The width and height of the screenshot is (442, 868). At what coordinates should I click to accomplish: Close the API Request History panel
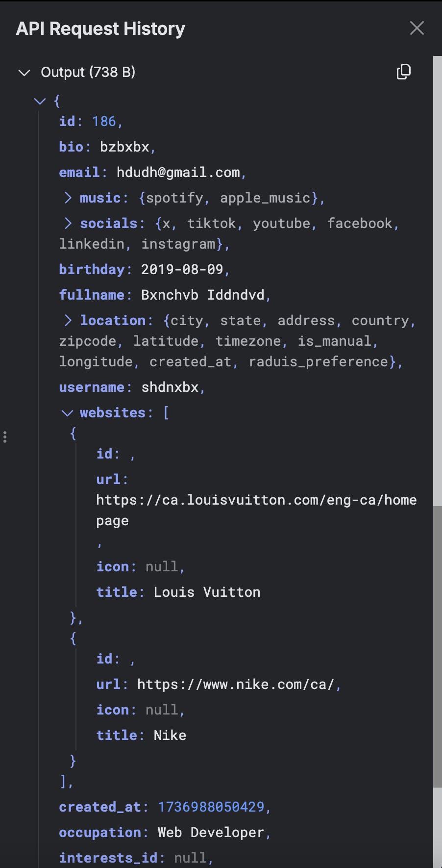pyautogui.click(x=417, y=28)
